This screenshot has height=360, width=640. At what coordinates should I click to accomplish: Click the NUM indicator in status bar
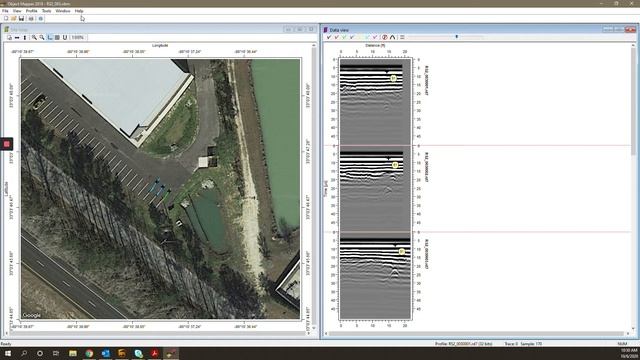pyautogui.click(x=622, y=344)
